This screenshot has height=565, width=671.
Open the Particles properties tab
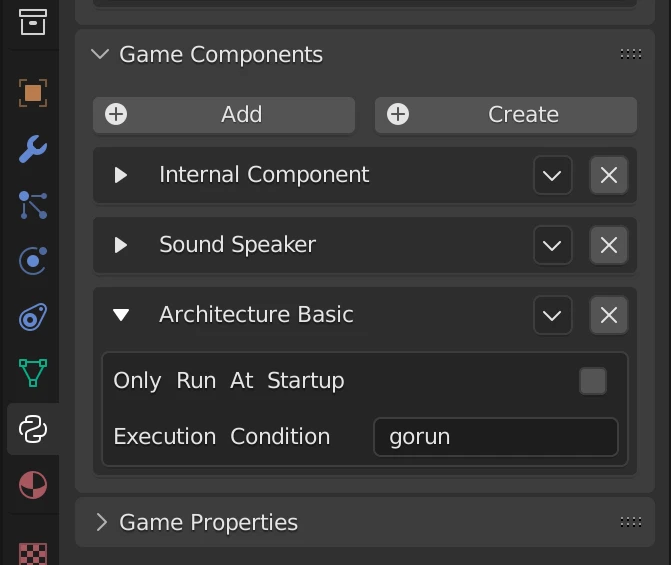(x=33, y=206)
